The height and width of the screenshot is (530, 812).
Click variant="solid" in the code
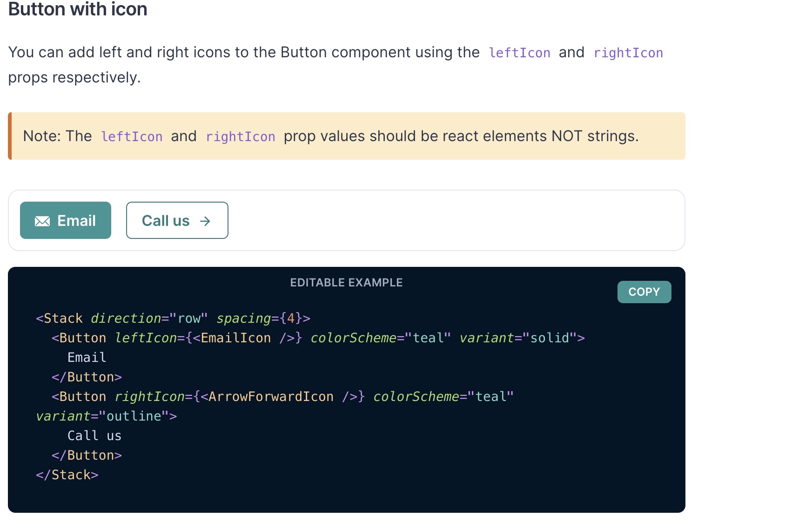click(518, 338)
